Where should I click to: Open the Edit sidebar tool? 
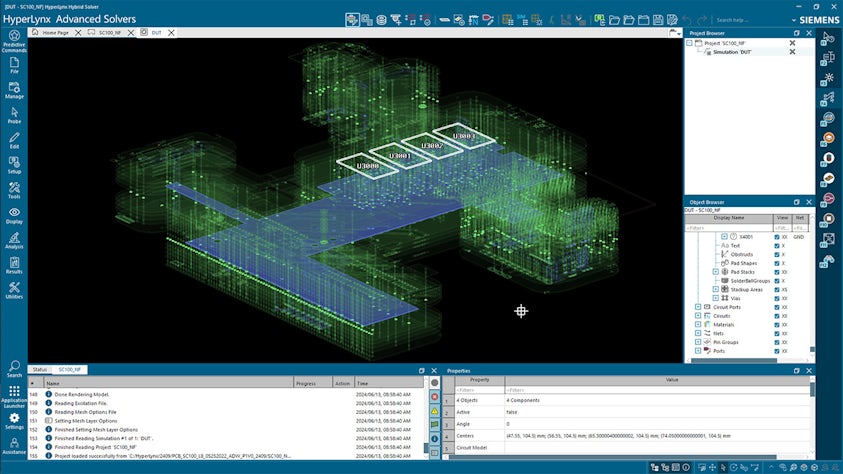coord(14,141)
